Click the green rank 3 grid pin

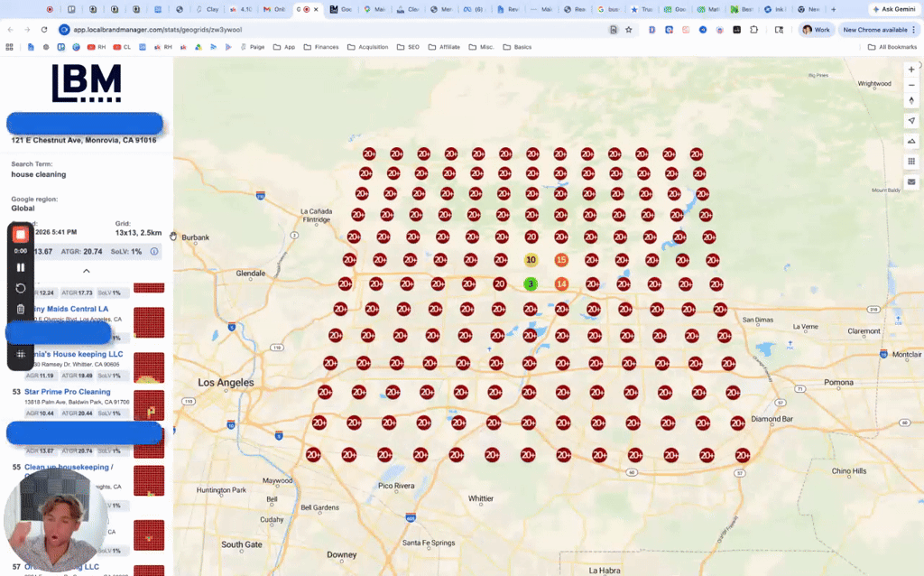[x=531, y=284]
